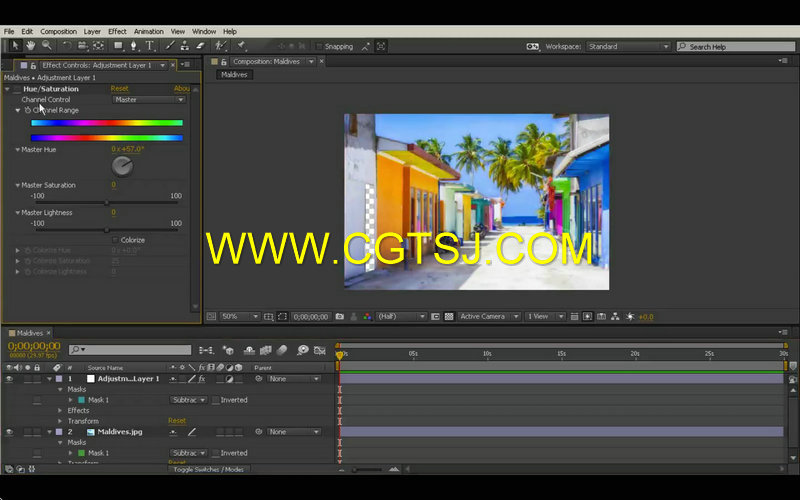Hide Adjustment Layer 1 with eye toggle
This screenshot has width=800, height=500.
tap(9, 379)
